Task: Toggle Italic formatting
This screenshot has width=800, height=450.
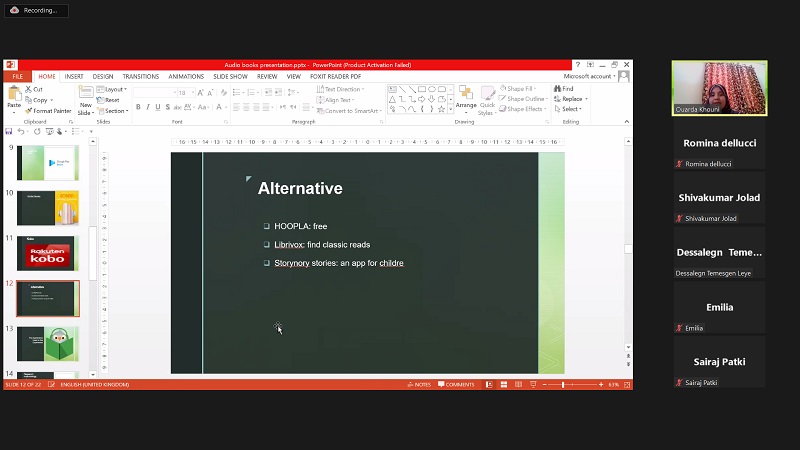Action: coord(147,107)
